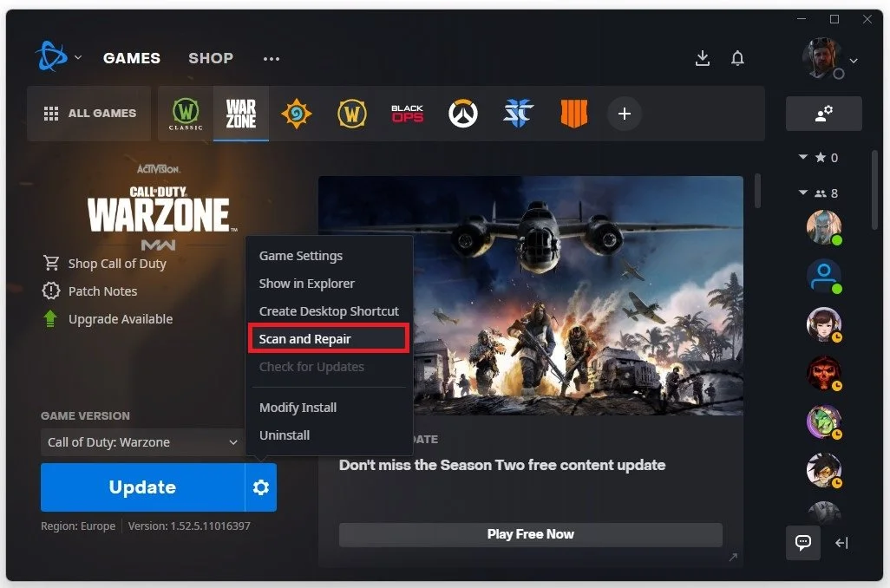Click the gear options icon beside Update

[261, 487]
